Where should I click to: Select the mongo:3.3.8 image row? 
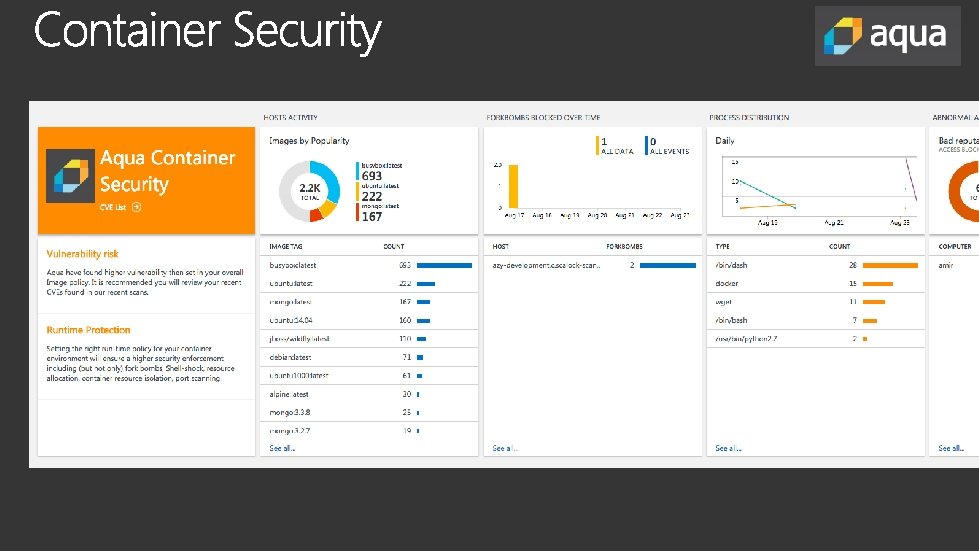[x=369, y=412]
